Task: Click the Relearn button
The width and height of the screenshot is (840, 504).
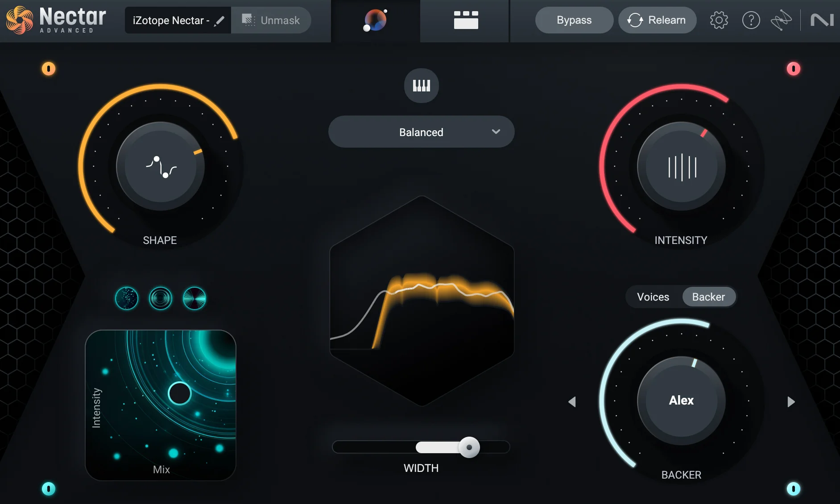Action: coord(657,20)
